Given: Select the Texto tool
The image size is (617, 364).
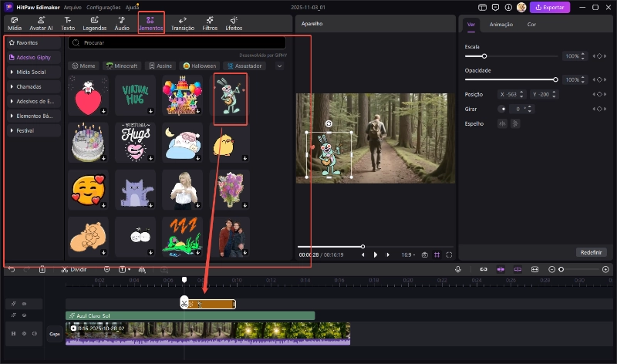Looking at the screenshot, I should [x=68, y=24].
